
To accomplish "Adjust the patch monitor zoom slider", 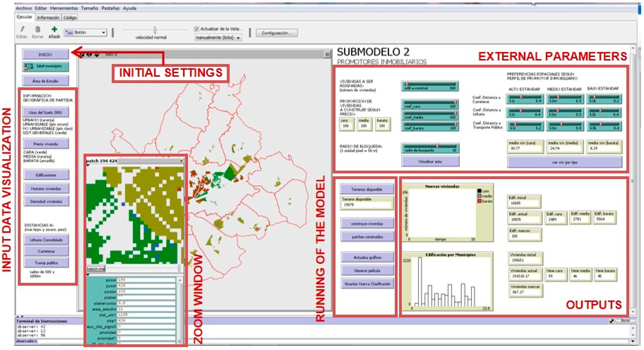I will click(x=143, y=269).
